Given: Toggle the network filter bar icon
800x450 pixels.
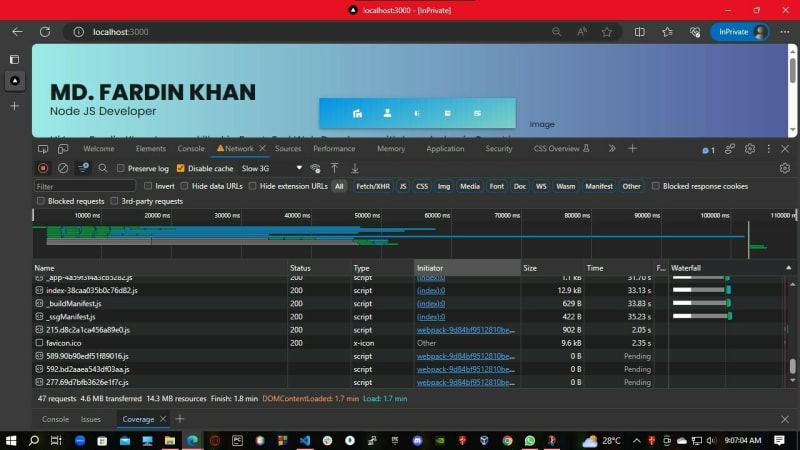Looking at the screenshot, I should pyautogui.click(x=83, y=168).
